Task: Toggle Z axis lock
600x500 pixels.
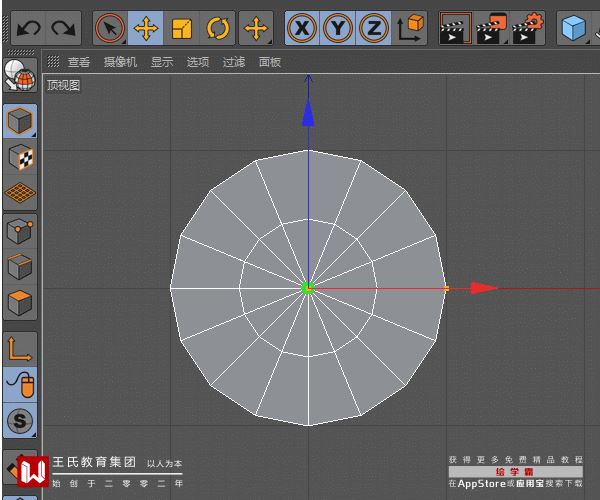Action: (373, 28)
